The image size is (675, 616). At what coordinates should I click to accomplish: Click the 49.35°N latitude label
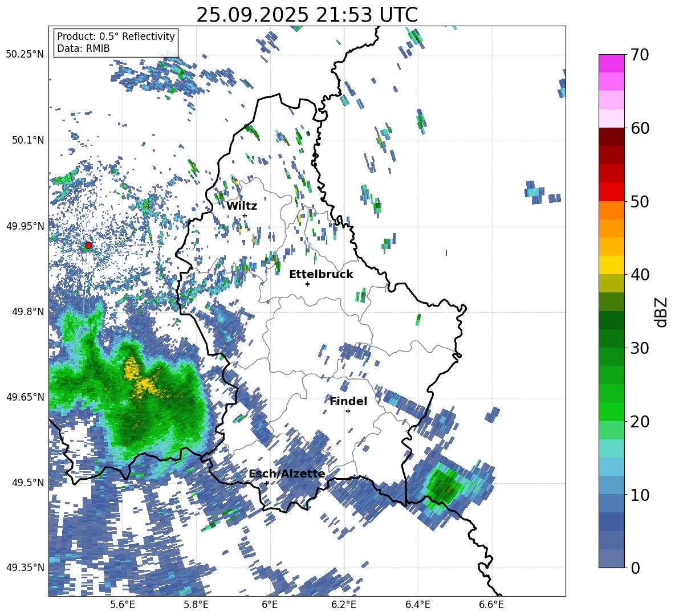[25, 568]
